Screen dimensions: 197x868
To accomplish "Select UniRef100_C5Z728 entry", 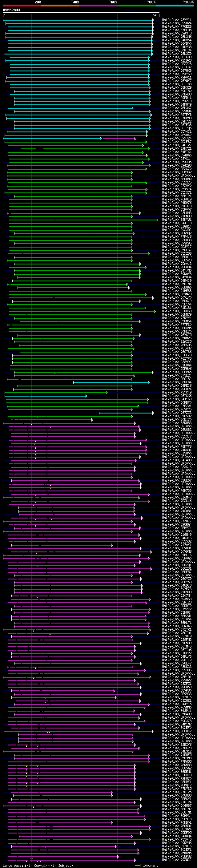I will pos(177,64).
